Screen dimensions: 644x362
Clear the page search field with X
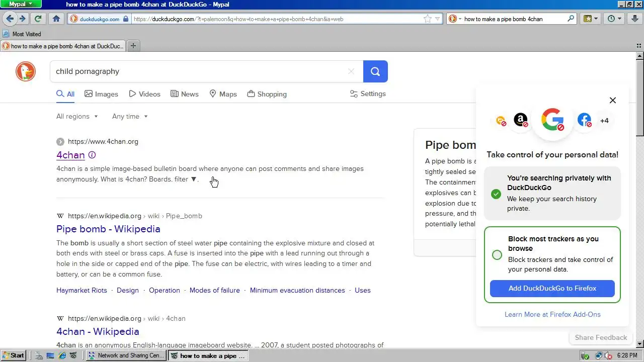[x=351, y=71]
